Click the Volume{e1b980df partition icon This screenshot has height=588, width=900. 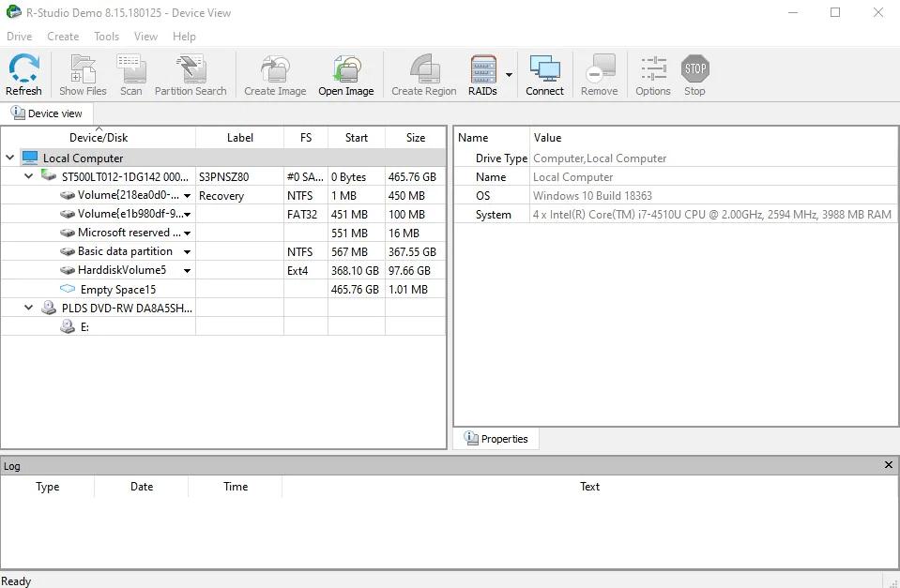coord(68,214)
